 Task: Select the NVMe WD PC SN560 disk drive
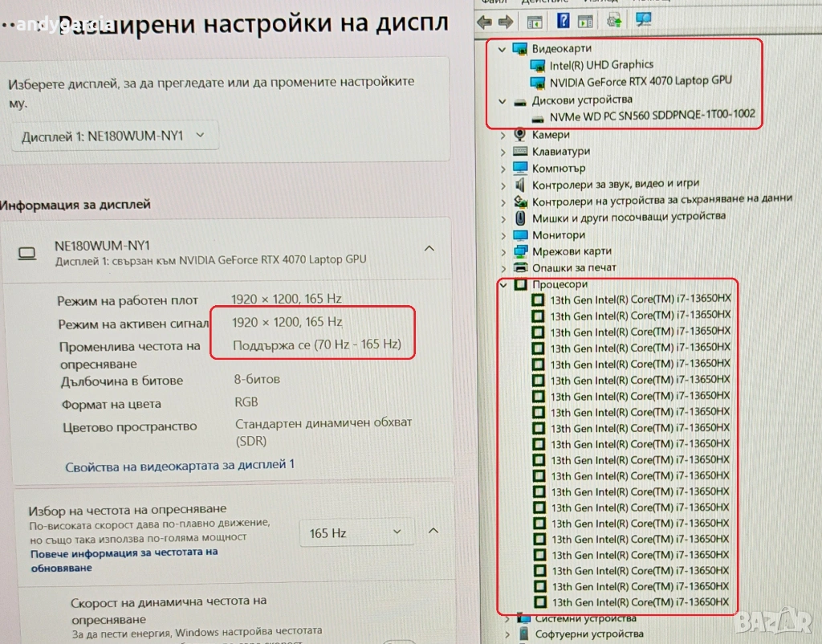coord(652,115)
